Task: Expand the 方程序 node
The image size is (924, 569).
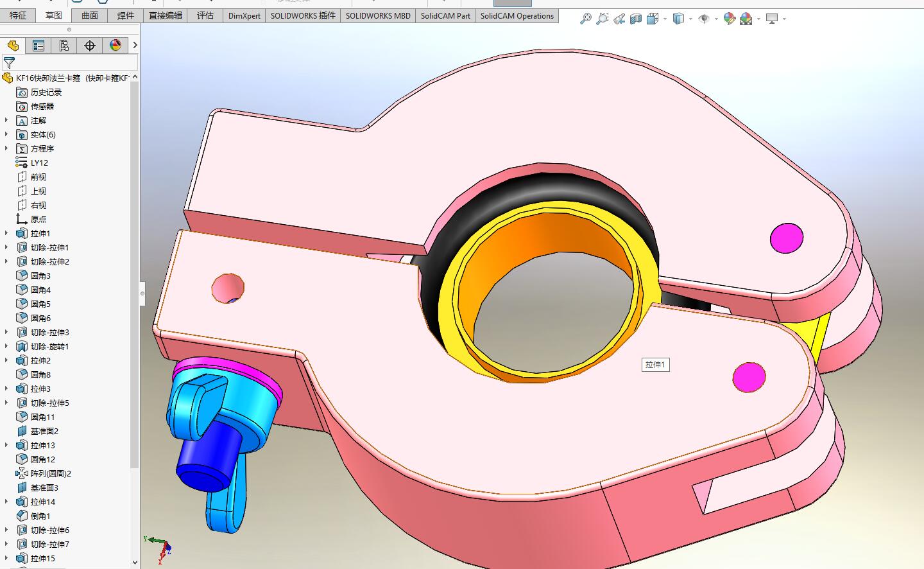Action: point(7,148)
